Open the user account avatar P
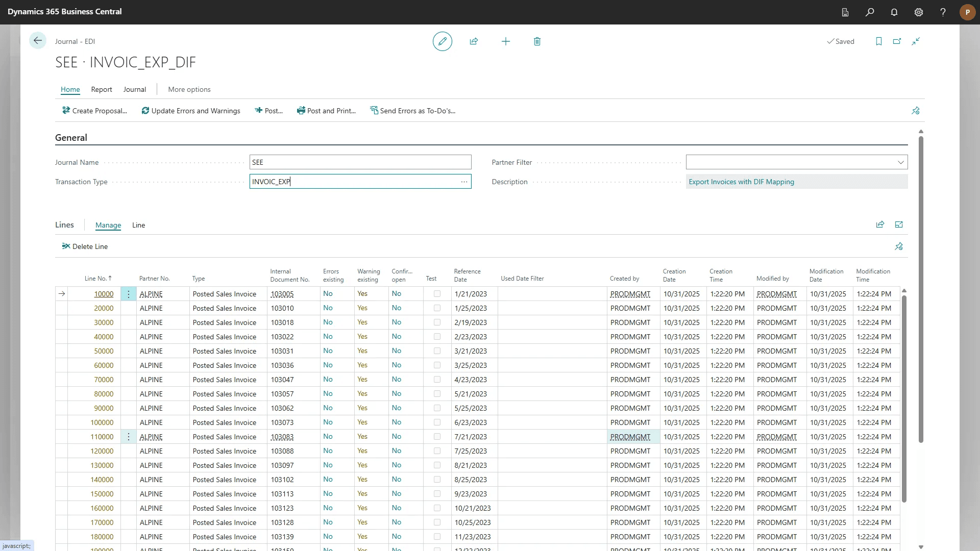Image resolution: width=980 pixels, height=551 pixels. [967, 12]
